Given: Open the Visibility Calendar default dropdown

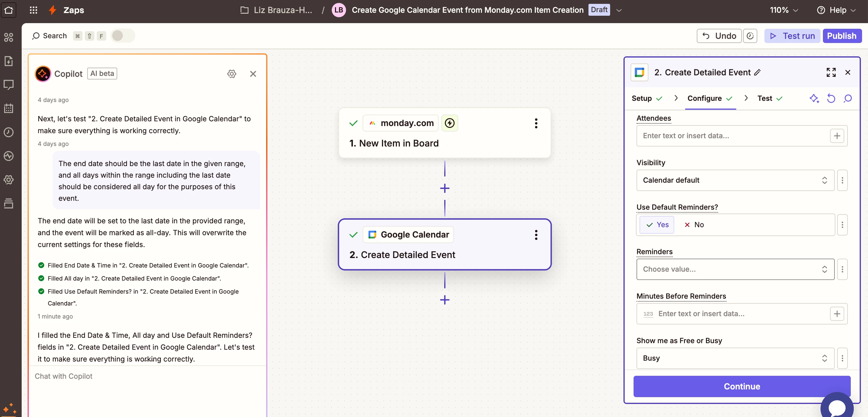Looking at the screenshot, I should click(735, 180).
